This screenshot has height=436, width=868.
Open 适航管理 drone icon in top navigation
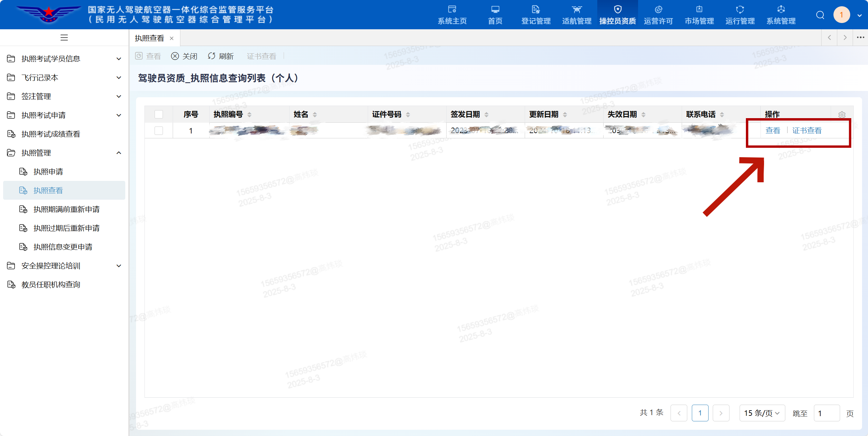577,10
